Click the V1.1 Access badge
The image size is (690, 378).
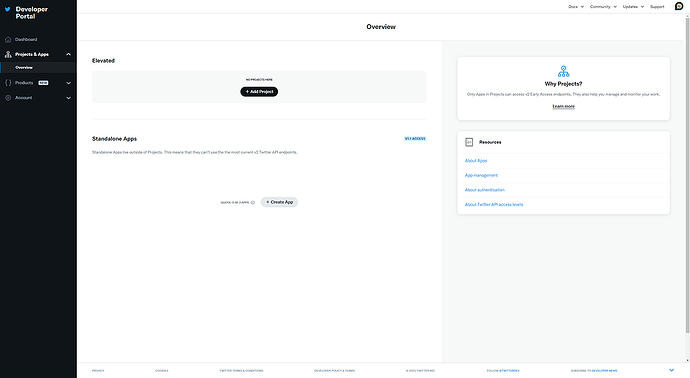pos(415,139)
